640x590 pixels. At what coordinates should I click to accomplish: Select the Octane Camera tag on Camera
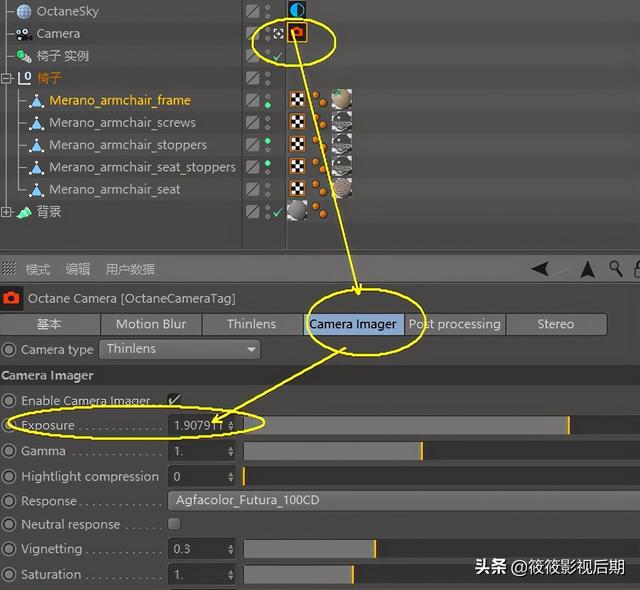(x=297, y=32)
